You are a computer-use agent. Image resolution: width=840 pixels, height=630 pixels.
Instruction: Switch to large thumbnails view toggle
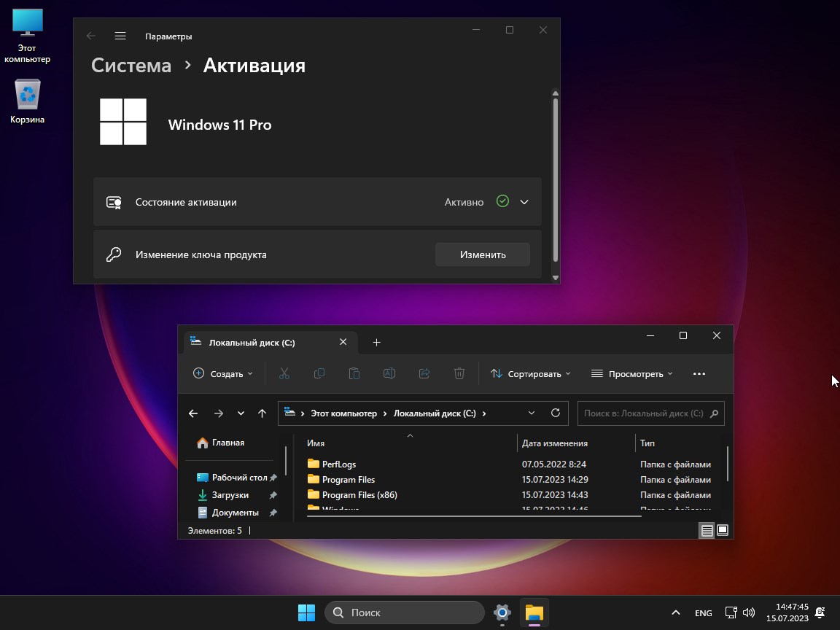click(723, 531)
